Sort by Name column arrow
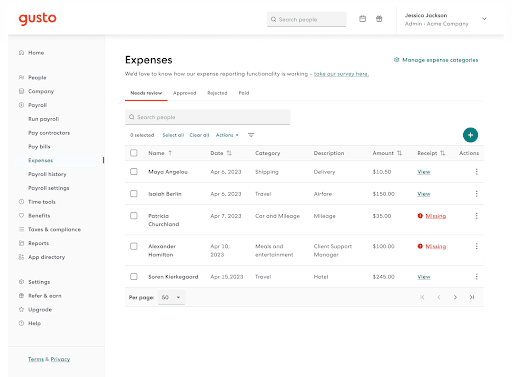Image resolution: width=512 pixels, height=377 pixels. (170, 153)
